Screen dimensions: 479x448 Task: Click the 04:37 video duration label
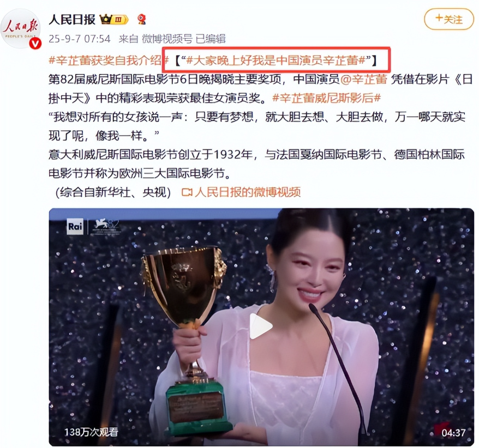[453, 432]
